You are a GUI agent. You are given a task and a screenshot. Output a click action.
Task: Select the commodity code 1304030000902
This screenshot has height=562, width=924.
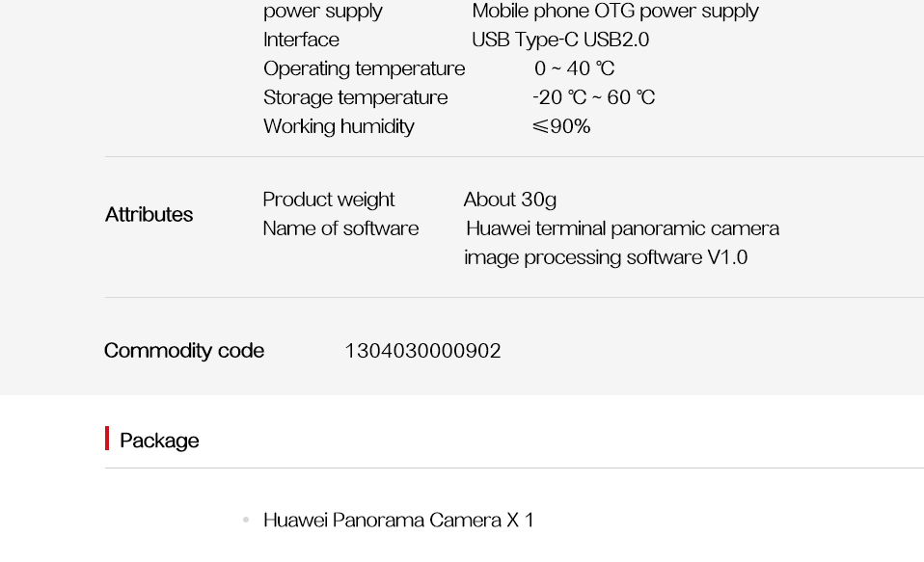(x=422, y=351)
